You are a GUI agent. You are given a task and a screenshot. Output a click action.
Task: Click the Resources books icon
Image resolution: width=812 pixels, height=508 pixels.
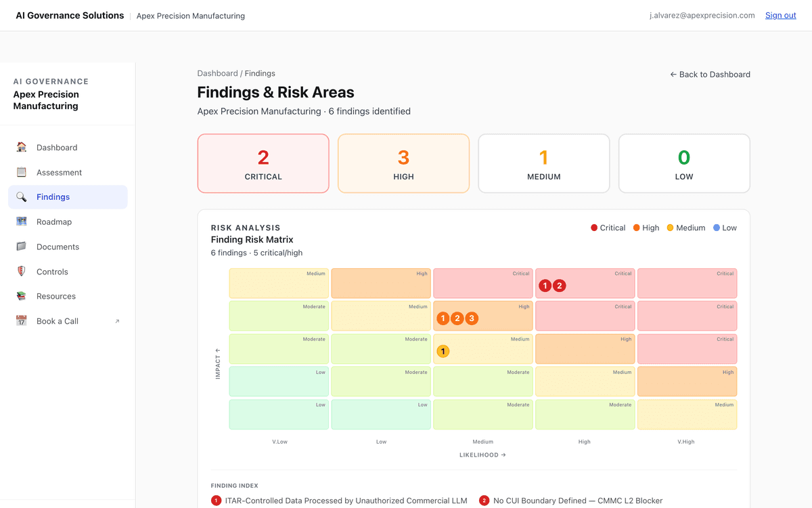point(22,296)
